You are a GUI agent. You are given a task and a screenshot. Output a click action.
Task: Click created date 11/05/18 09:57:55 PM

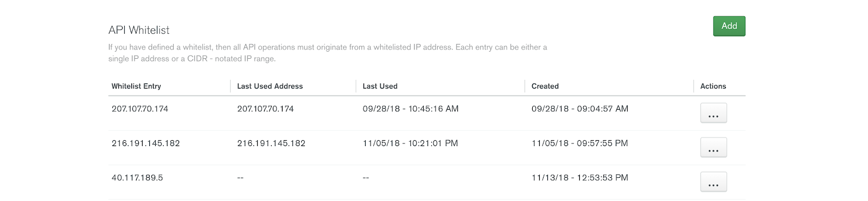point(579,143)
